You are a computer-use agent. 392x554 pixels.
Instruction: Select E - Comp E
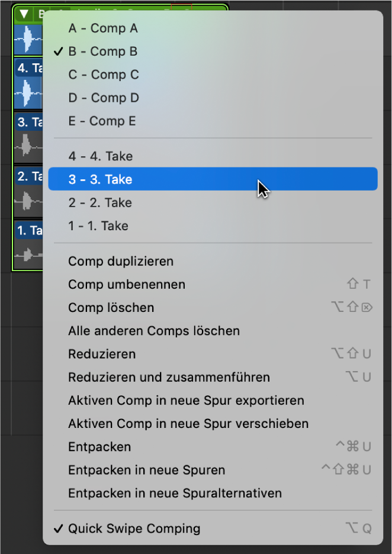pos(103,121)
